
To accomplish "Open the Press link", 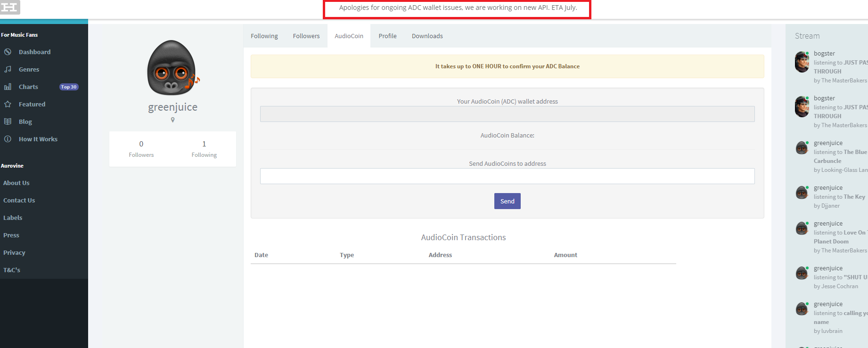I will point(11,235).
